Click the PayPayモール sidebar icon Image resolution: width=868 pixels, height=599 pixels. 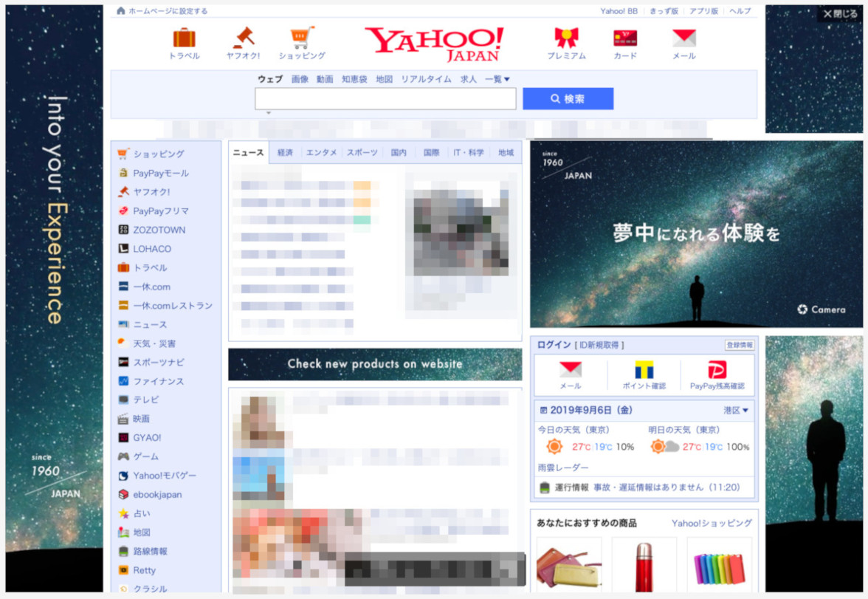(x=123, y=173)
